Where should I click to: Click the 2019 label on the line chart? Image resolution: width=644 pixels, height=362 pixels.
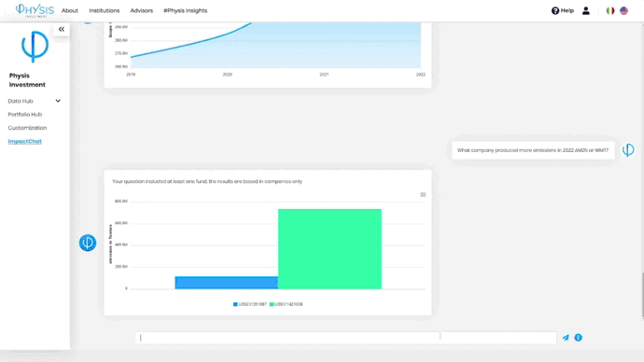coord(131,75)
